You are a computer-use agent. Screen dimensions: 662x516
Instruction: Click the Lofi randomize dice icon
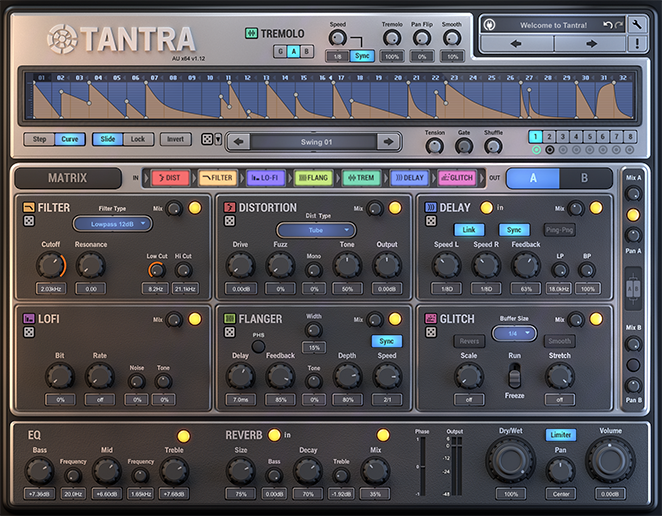click(29, 333)
